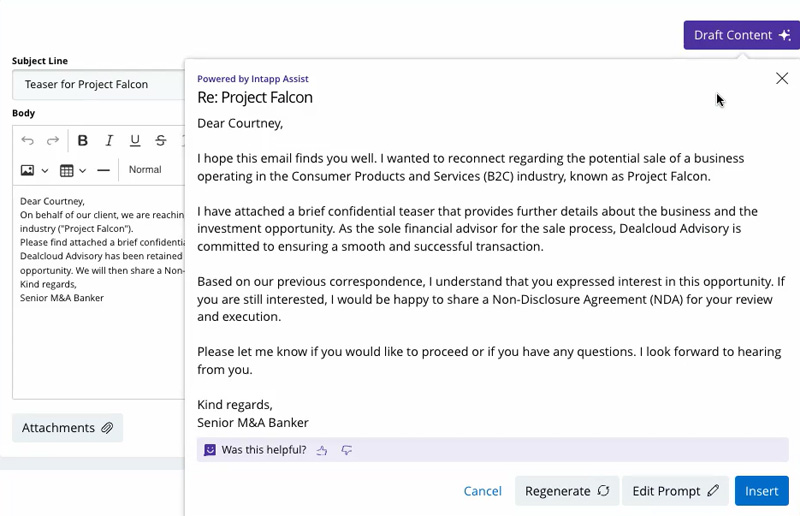Open the Normal paragraph style dropdown
Image resolution: width=800 pixels, height=516 pixels.
146,170
